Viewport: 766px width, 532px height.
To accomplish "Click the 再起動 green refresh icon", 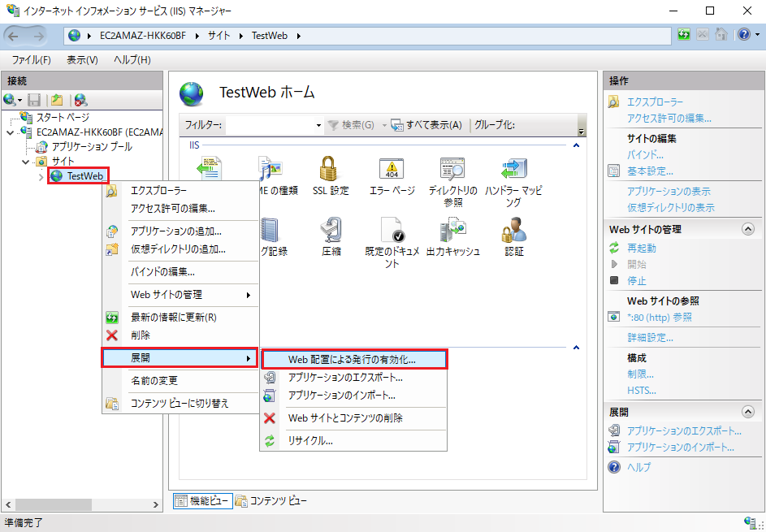I will point(614,248).
